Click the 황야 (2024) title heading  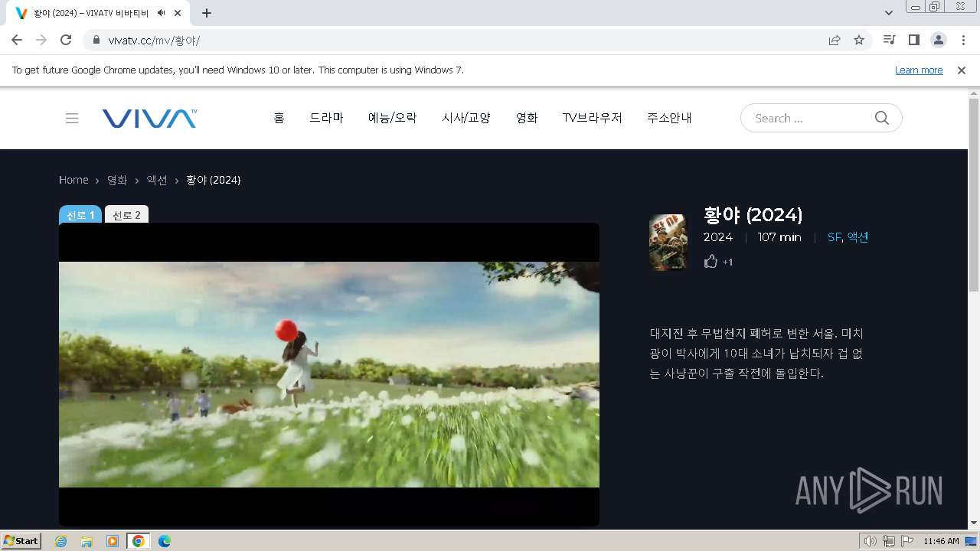(x=753, y=214)
